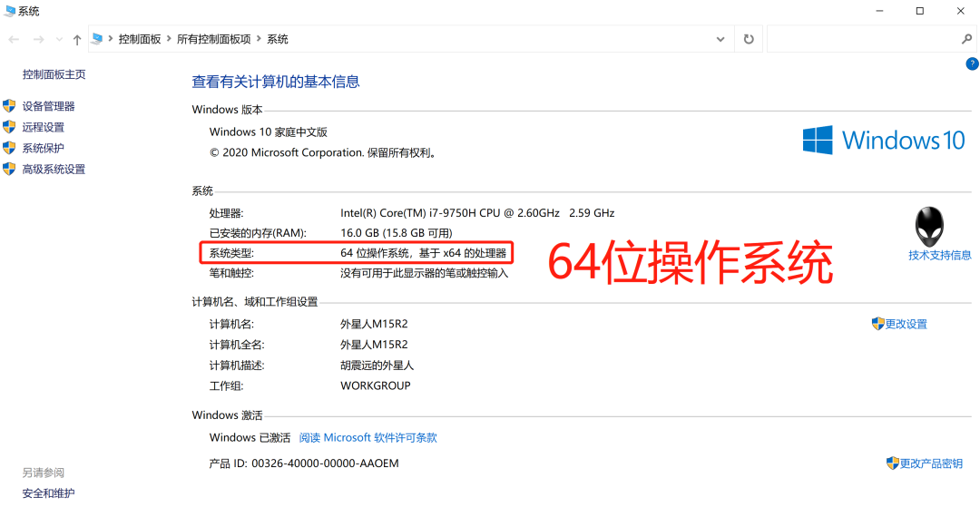Screen dimensions: 980x507
Task: Minimize the 系统 window
Action: (x=880, y=11)
